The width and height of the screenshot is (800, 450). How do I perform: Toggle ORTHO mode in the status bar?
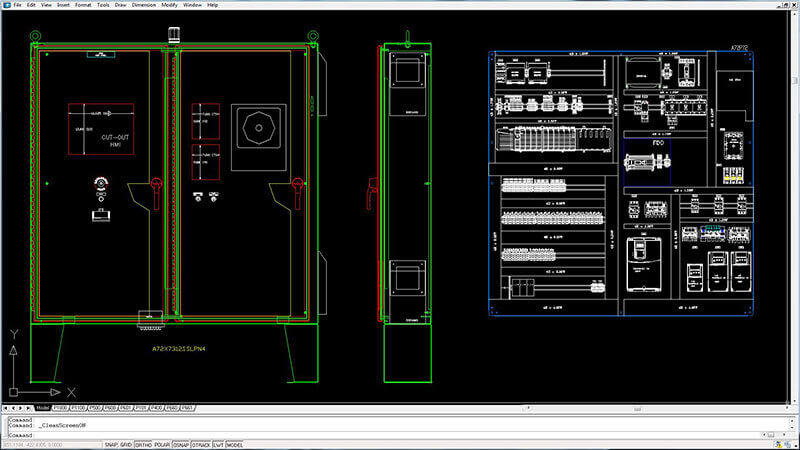pyautogui.click(x=143, y=445)
